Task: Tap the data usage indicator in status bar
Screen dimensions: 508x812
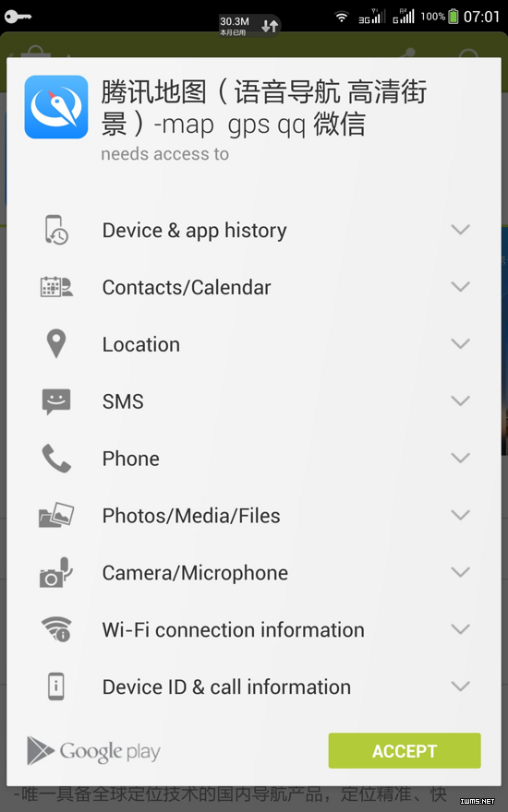Action: [249, 26]
